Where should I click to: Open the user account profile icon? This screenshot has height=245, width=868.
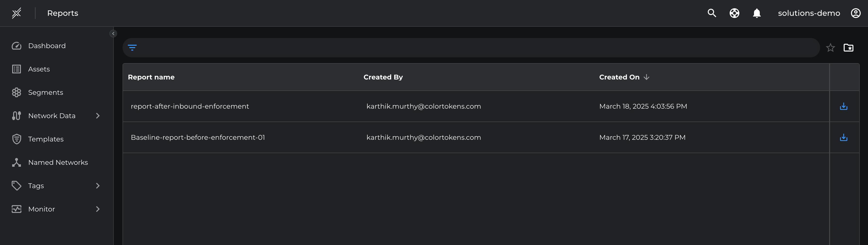pos(856,13)
